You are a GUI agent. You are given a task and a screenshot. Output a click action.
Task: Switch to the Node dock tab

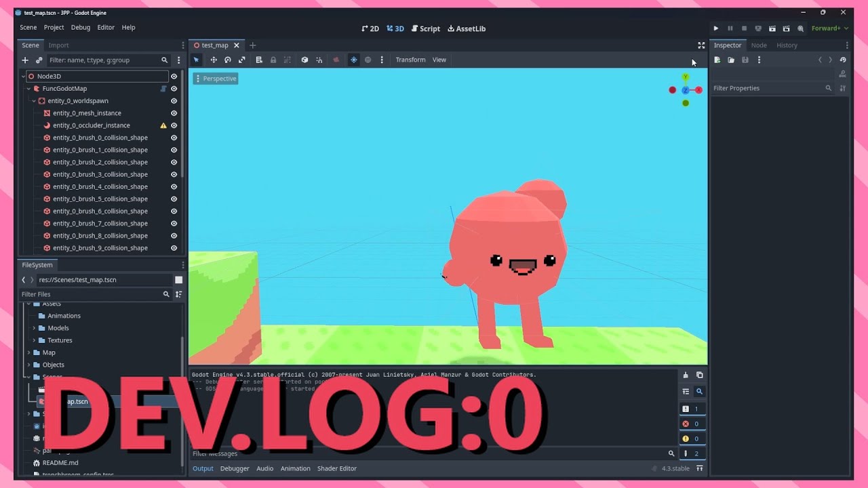click(x=759, y=45)
